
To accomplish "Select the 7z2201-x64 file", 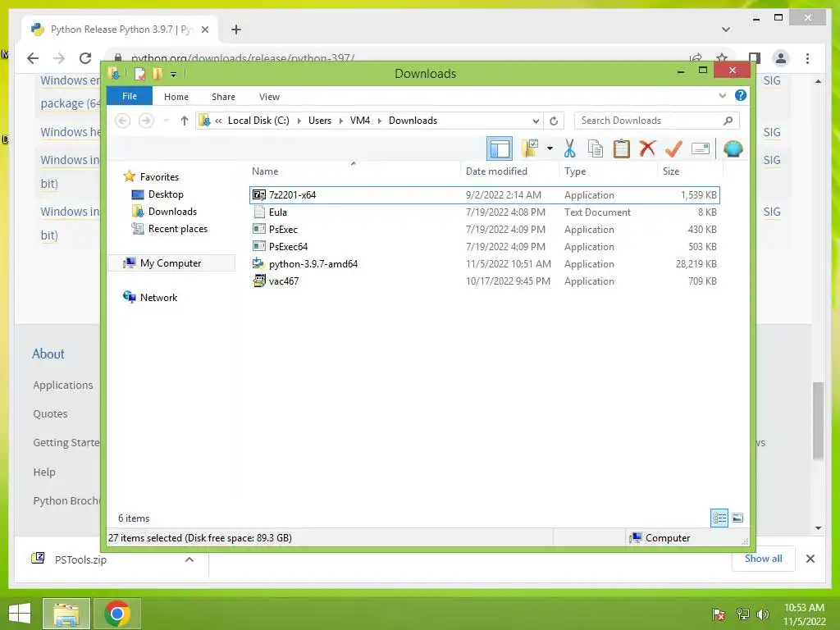I will 485,195.
